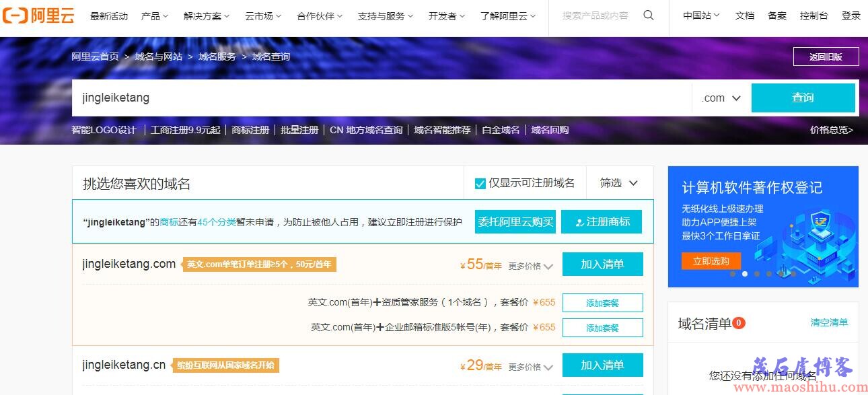Add 企业邮箱标准版 package via 添加套餐

tap(603, 328)
